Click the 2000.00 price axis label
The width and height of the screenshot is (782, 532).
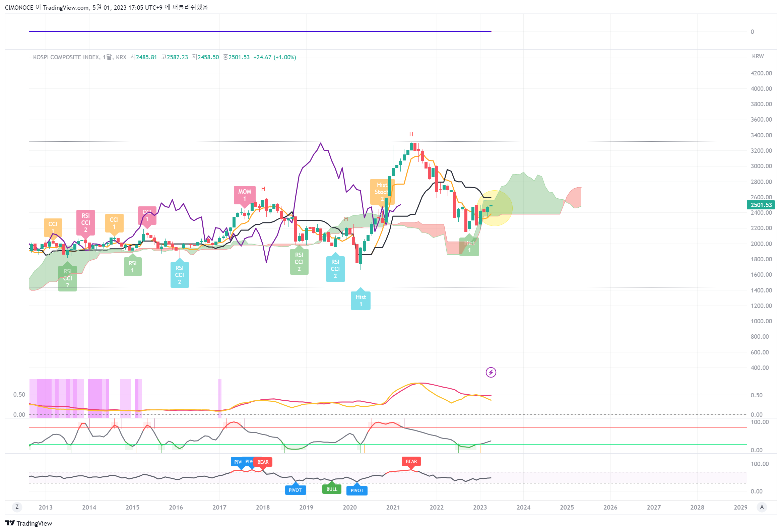coord(761,244)
